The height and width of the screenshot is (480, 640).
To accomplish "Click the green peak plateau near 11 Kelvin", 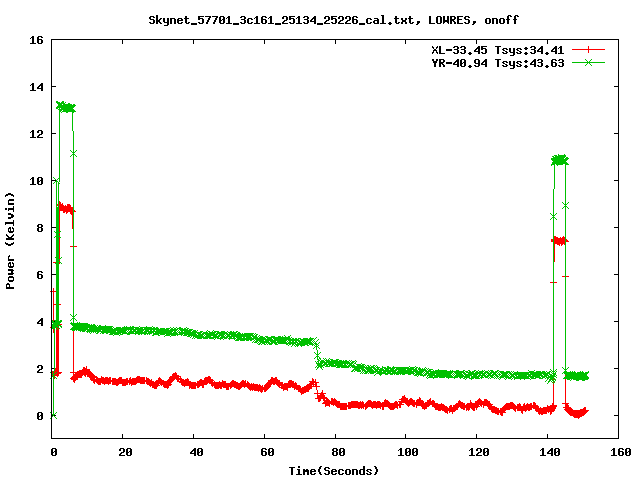I will 560,160.
